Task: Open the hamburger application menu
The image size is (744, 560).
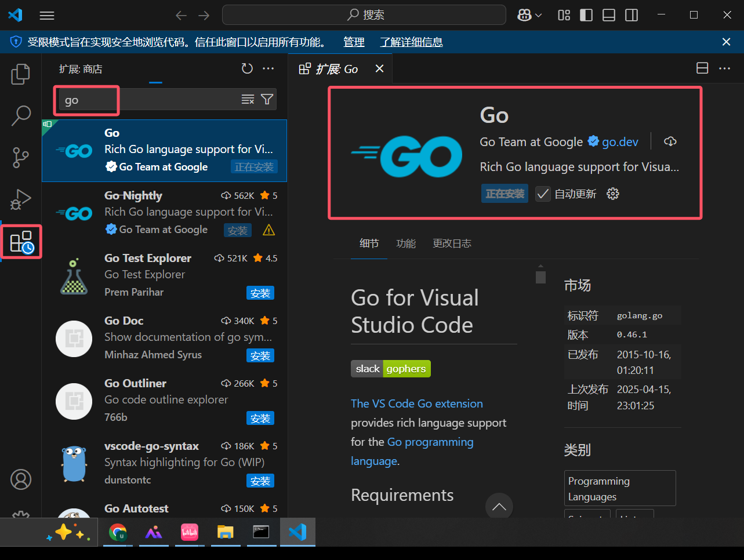Action: pos(47,16)
